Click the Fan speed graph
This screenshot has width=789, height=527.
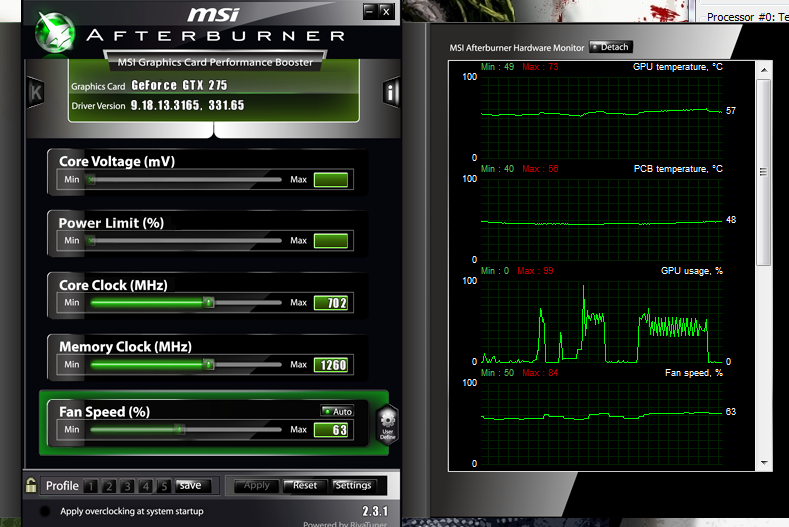pyautogui.click(x=602, y=423)
